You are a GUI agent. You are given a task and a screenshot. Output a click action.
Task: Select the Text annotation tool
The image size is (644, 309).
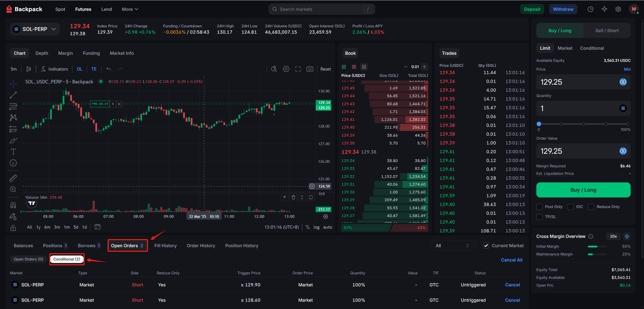coord(13,151)
